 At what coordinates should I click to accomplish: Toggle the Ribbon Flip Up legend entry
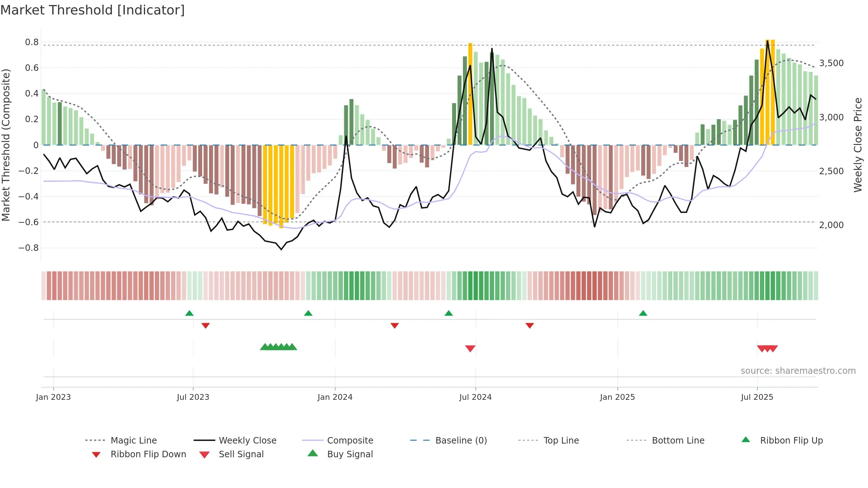782,440
